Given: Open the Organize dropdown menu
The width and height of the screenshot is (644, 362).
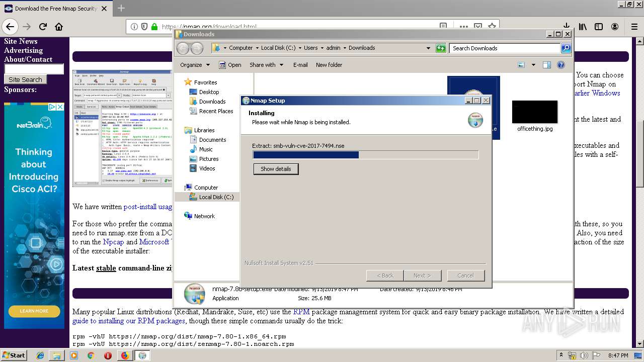Looking at the screenshot, I should pyautogui.click(x=195, y=65).
